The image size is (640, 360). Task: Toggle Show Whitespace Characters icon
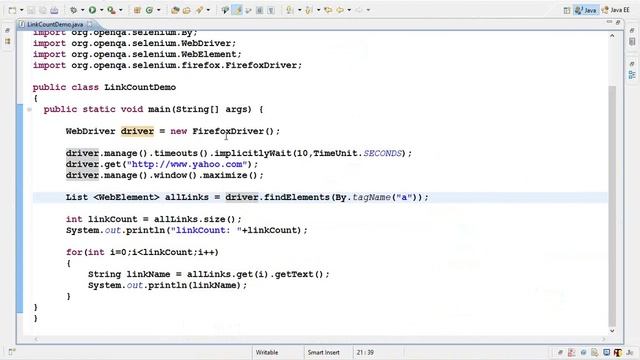[271, 10]
